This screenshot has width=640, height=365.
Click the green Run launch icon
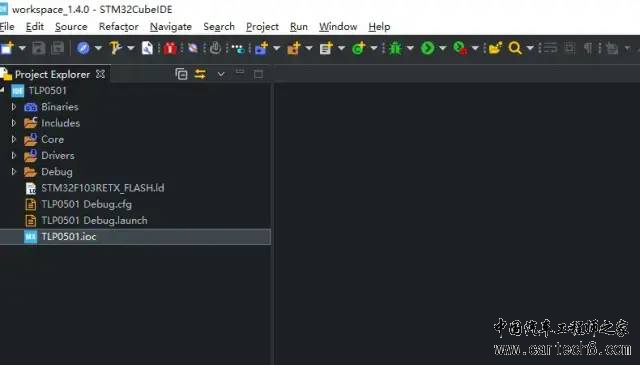tap(427, 48)
